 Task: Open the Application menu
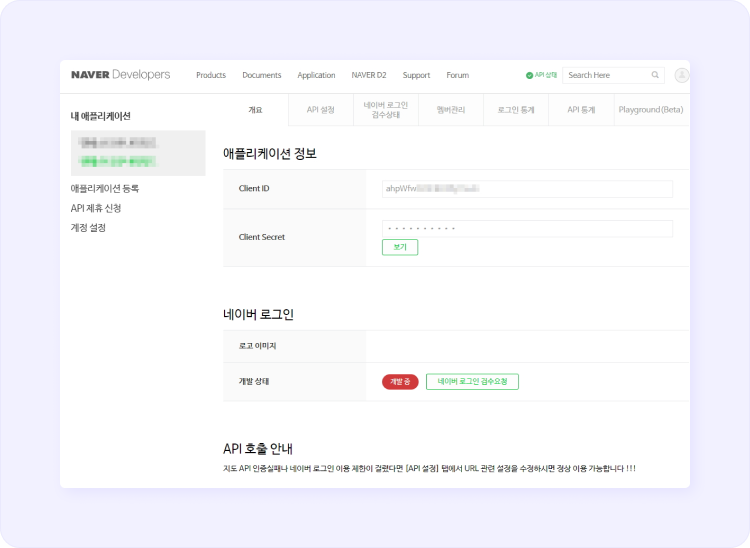316,75
